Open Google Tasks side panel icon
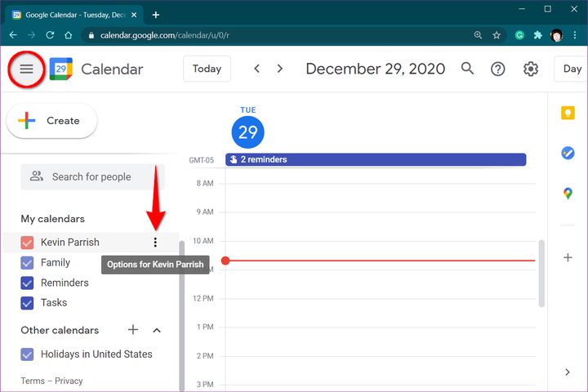This screenshot has height=392, width=588. pyautogui.click(x=568, y=153)
